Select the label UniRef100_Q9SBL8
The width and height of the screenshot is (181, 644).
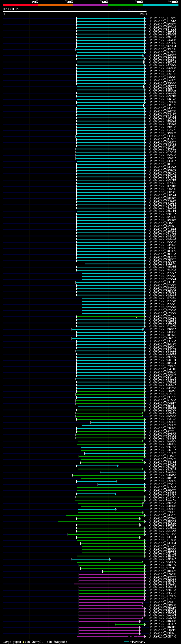162,68
